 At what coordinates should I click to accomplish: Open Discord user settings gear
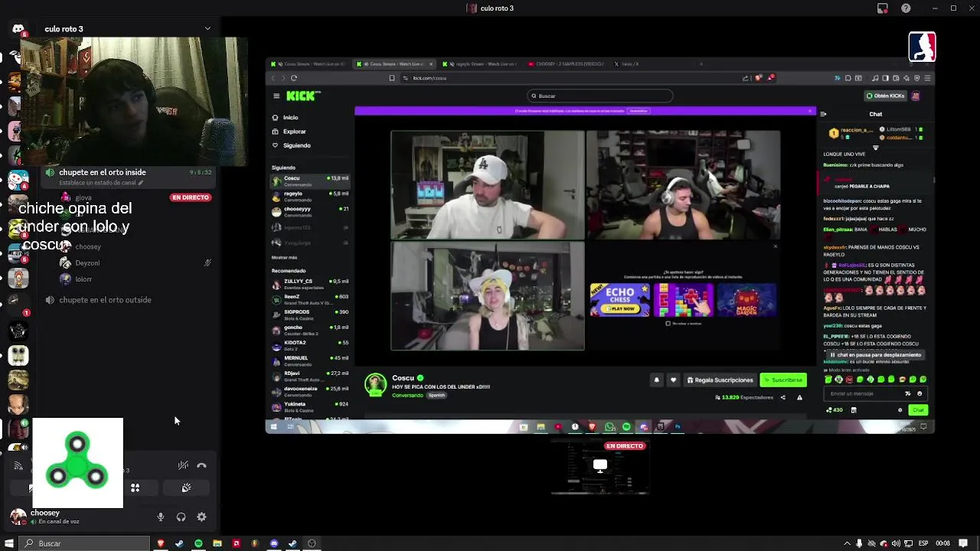click(201, 517)
